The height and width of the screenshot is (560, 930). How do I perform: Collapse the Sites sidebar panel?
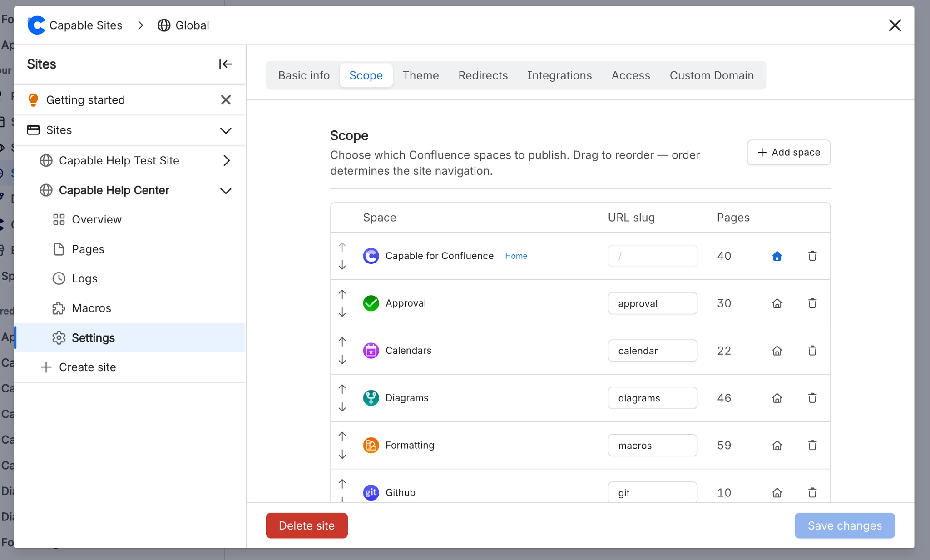click(x=226, y=64)
